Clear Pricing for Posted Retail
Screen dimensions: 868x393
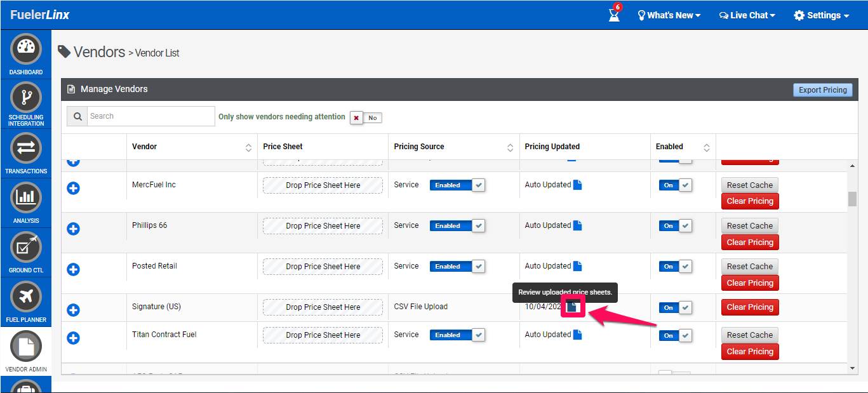point(750,283)
